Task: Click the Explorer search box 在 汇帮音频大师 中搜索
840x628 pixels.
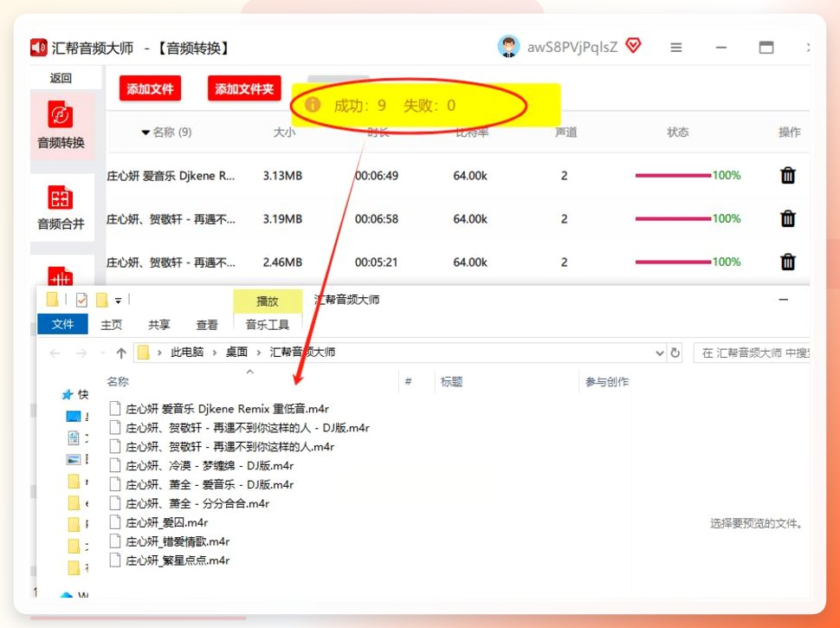Action: (x=751, y=353)
